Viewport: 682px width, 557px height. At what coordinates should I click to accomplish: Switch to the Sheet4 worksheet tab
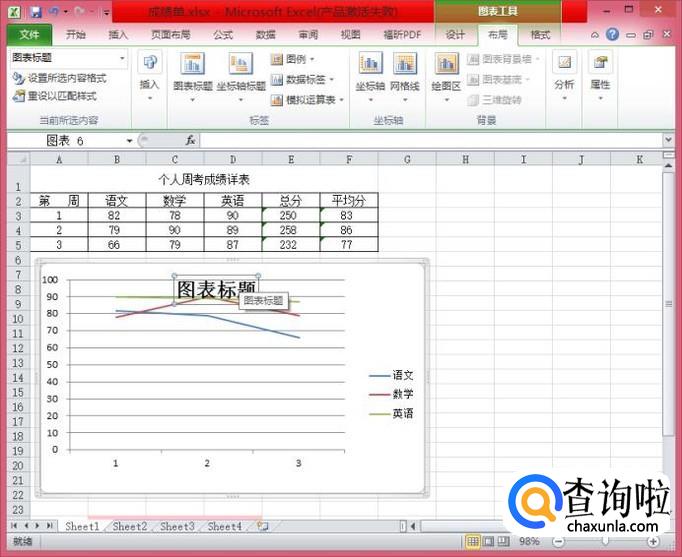[224, 527]
